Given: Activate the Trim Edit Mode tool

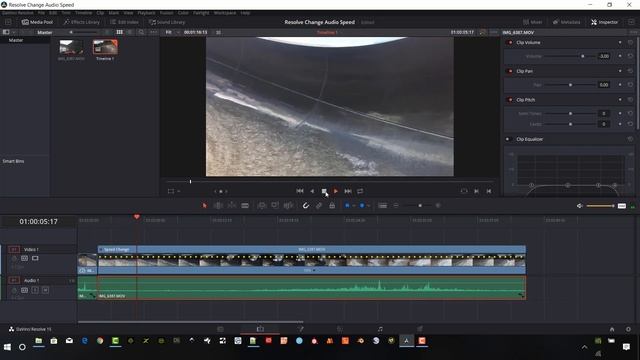Looking at the screenshot, I should (x=218, y=206).
